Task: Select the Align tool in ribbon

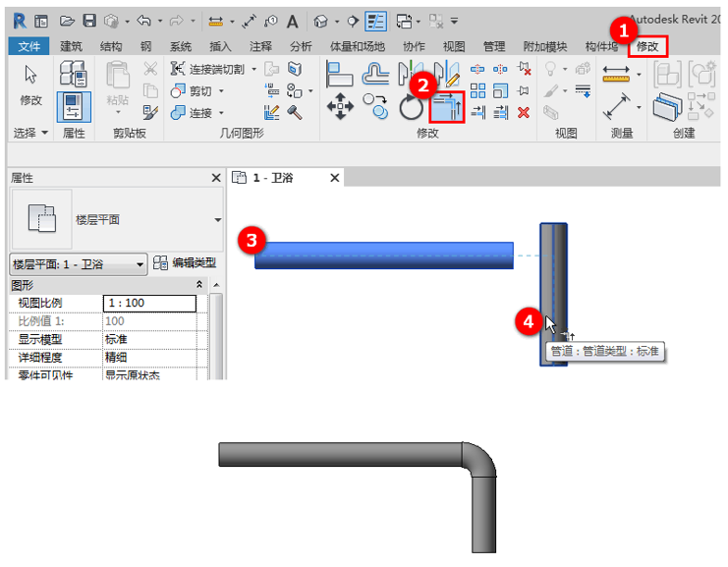Action: 339,74
